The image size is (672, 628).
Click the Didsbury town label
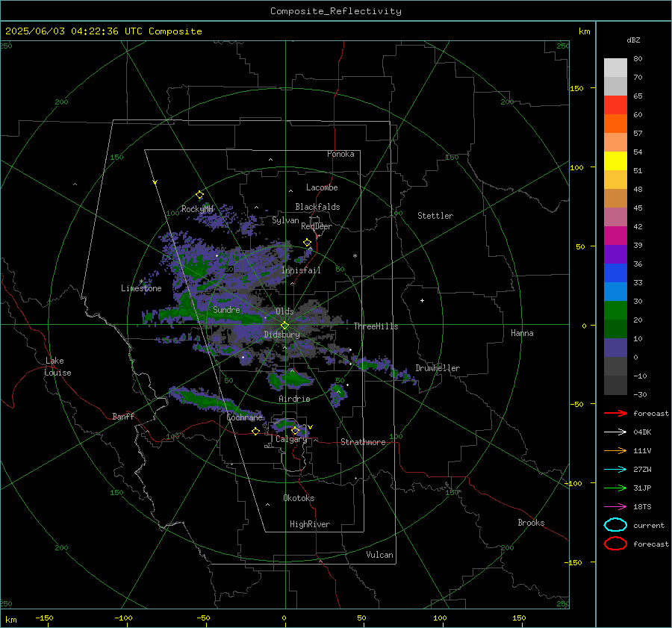point(281,335)
